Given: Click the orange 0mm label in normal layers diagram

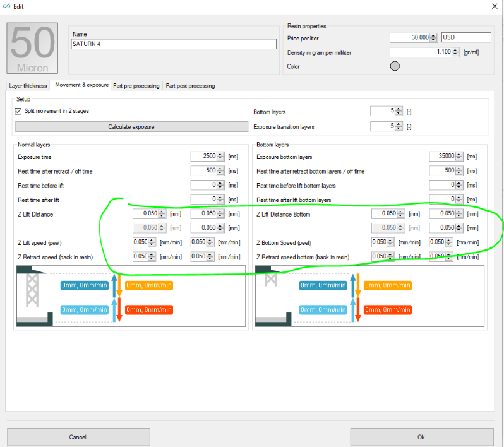Looking at the screenshot, I should coord(149,285).
